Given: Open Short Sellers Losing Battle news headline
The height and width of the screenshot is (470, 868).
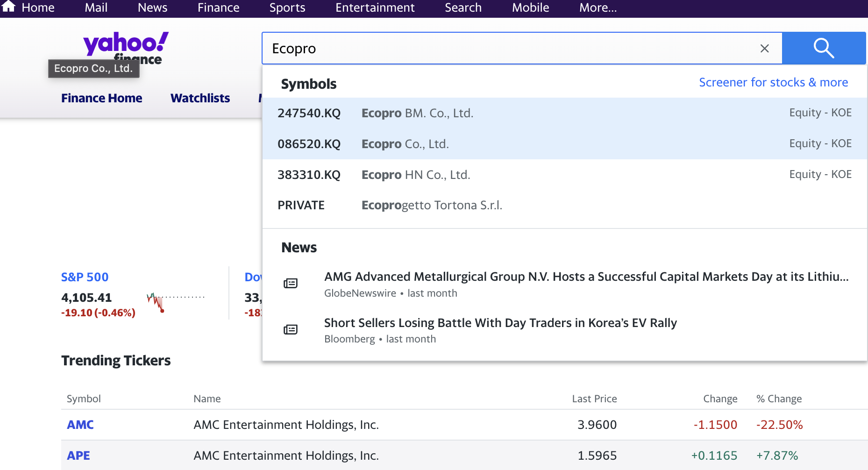Looking at the screenshot, I should click(500, 323).
